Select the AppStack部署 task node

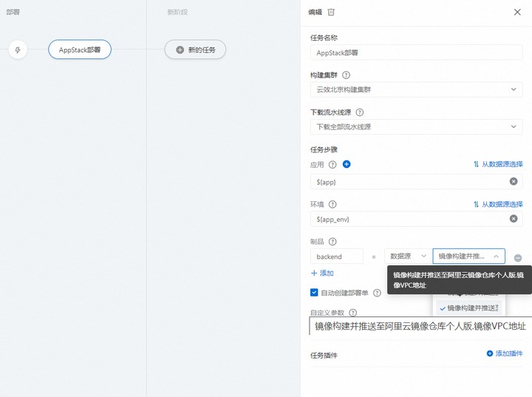(x=80, y=50)
